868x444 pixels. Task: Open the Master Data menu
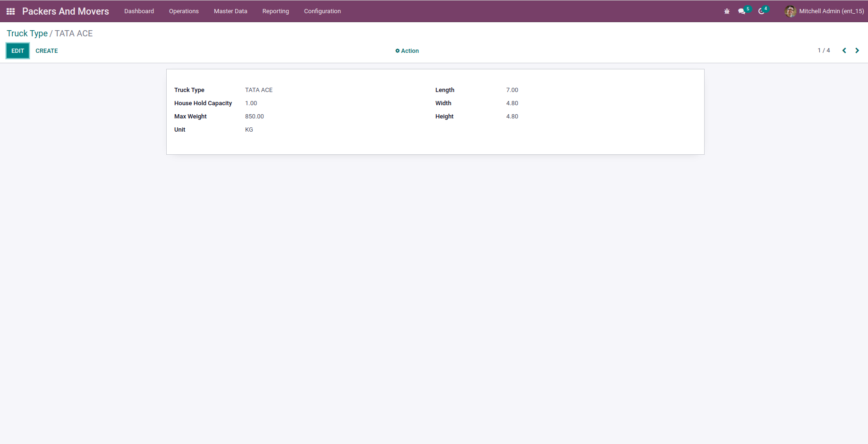click(x=230, y=11)
